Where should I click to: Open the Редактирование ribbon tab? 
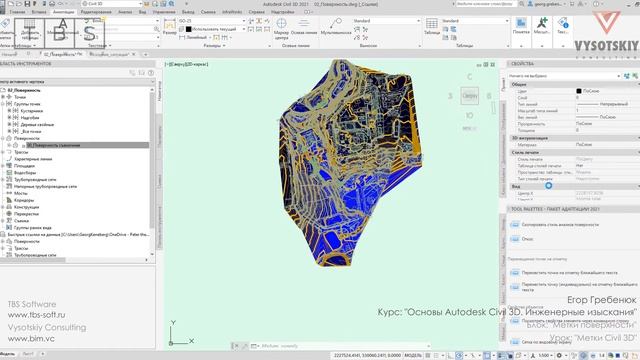coord(96,12)
